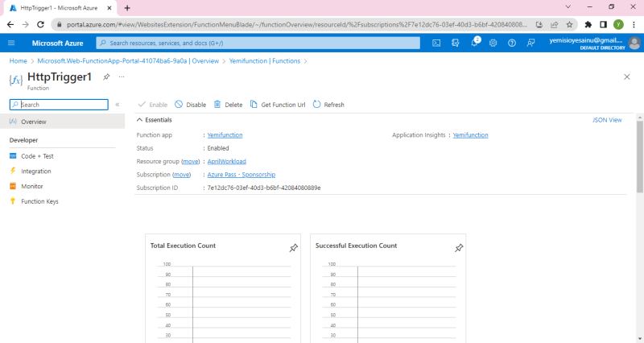Image resolution: width=644 pixels, height=343 pixels.
Task: Refresh the function overview
Action: click(328, 105)
